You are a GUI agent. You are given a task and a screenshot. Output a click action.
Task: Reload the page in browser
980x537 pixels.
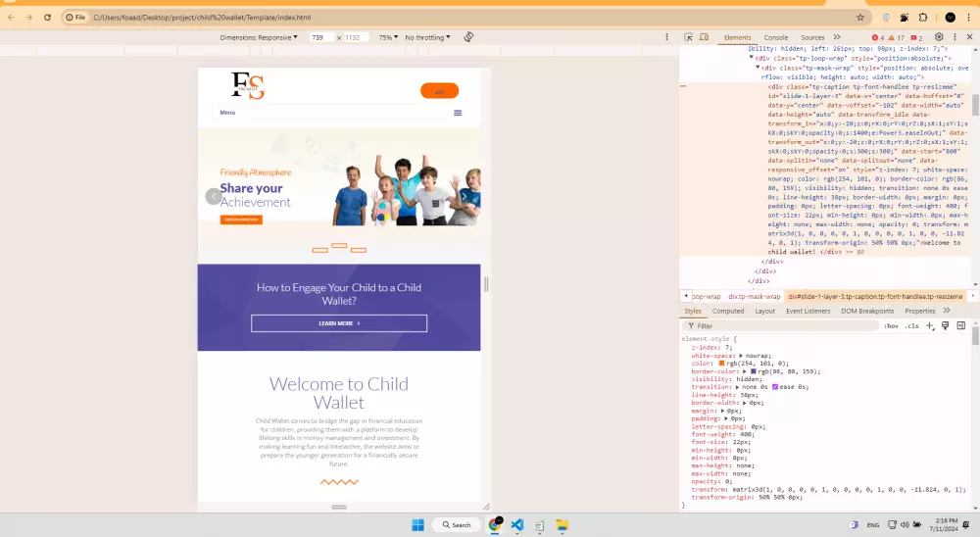(47, 18)
